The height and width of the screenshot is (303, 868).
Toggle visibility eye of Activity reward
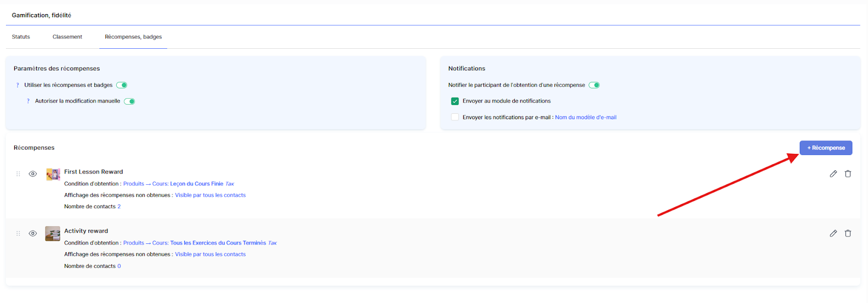pos(33,234)
